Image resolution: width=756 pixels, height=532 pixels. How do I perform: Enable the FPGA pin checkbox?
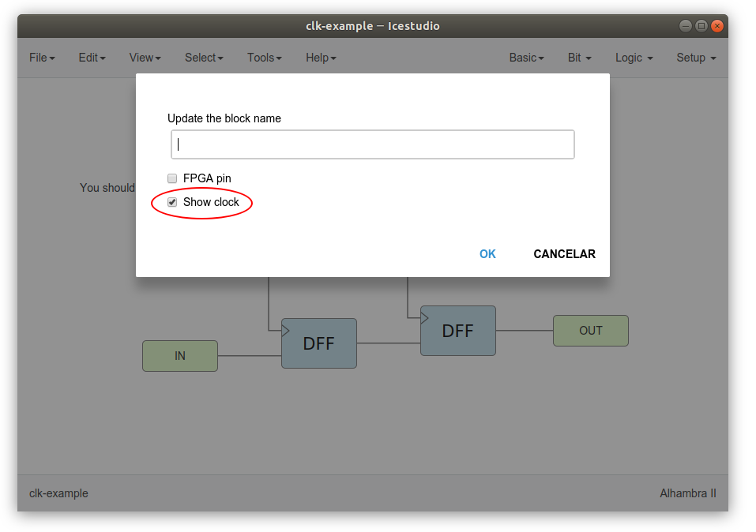pos(171,178)
